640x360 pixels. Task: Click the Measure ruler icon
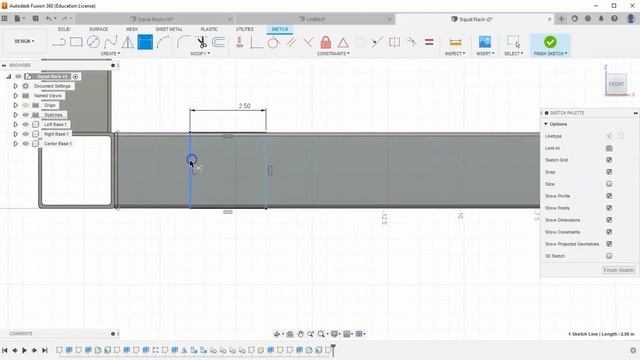[x=455, y=42]
